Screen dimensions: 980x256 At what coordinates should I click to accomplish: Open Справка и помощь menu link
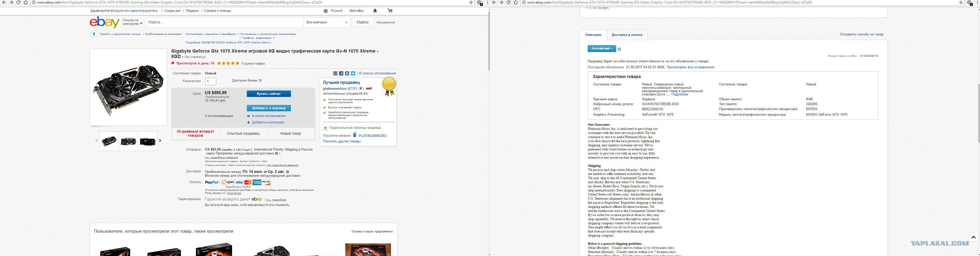click(217, 11)
